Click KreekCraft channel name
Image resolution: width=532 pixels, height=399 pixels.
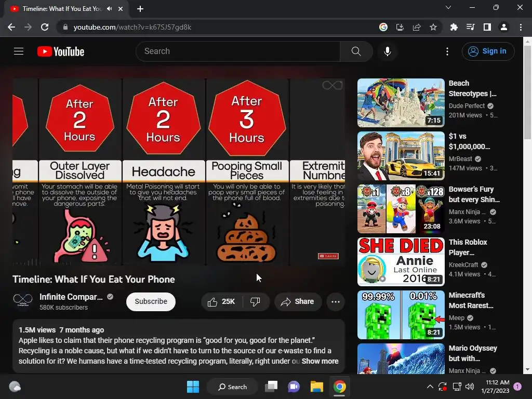pyautogui.click(x=463, y=264)
